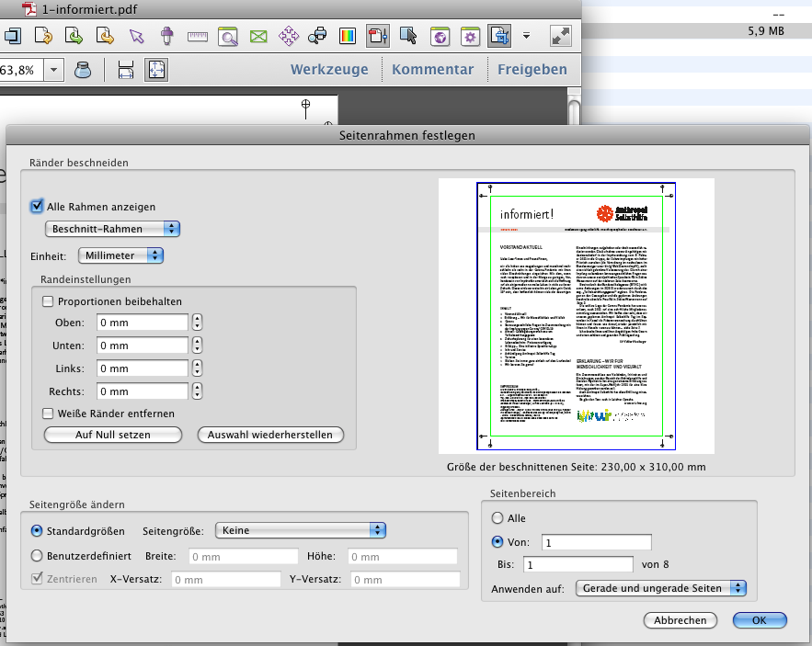Open the Anwenden auf dropdown
The height and width of the screenshot is (646, 812).
tap(661, 588)
